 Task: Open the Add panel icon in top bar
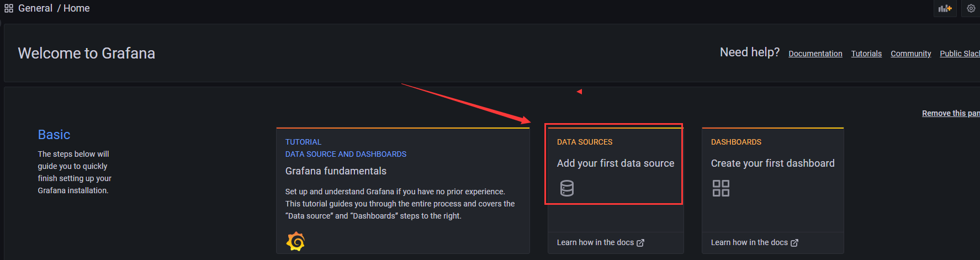coord(945,8)
